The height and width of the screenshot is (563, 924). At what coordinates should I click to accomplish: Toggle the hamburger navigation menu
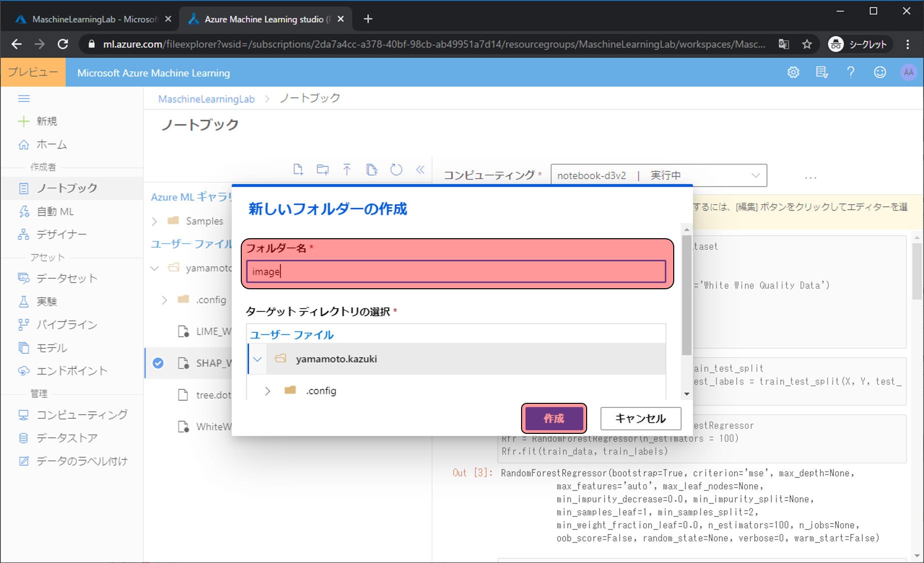tap(24, 99)
